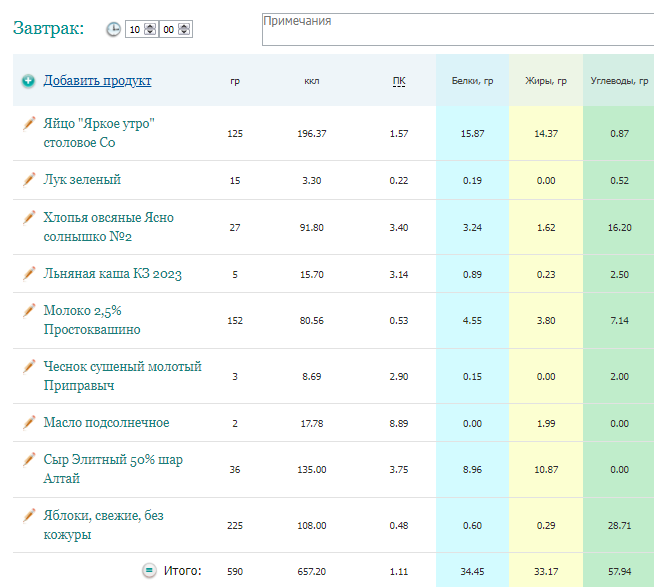Image resolution: width=654 pixels, height=587 pixels.
Task: Click the Итого total label
Action: pyautogui.click(x=183, y=571)
